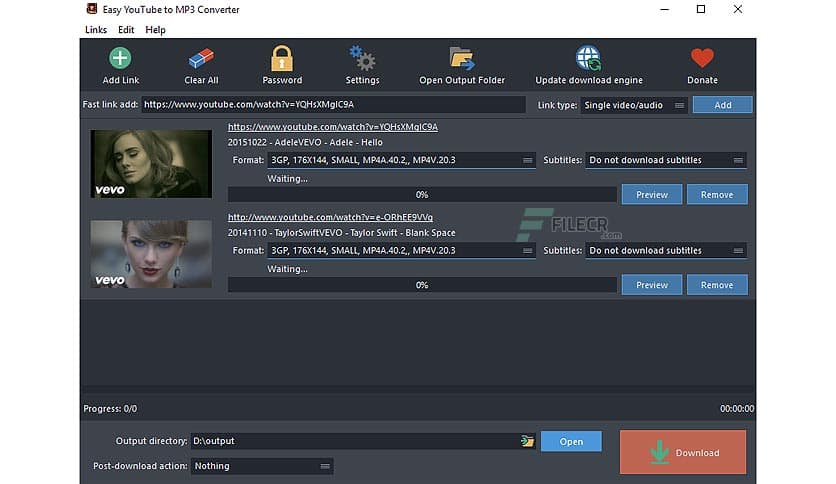Click the Fast link add input field

pos(333,104)
